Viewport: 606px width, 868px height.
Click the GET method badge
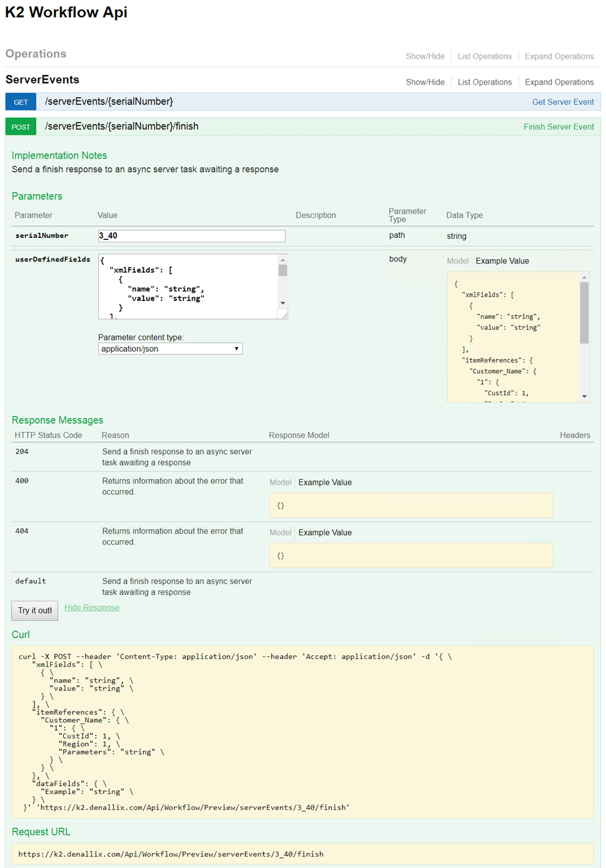click(21, 102)
